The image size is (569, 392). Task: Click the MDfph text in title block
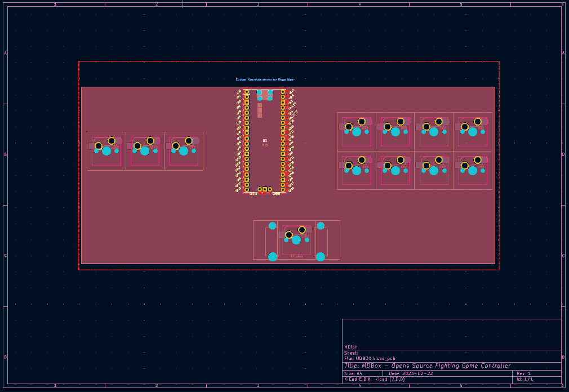click(x=351, y=347)
